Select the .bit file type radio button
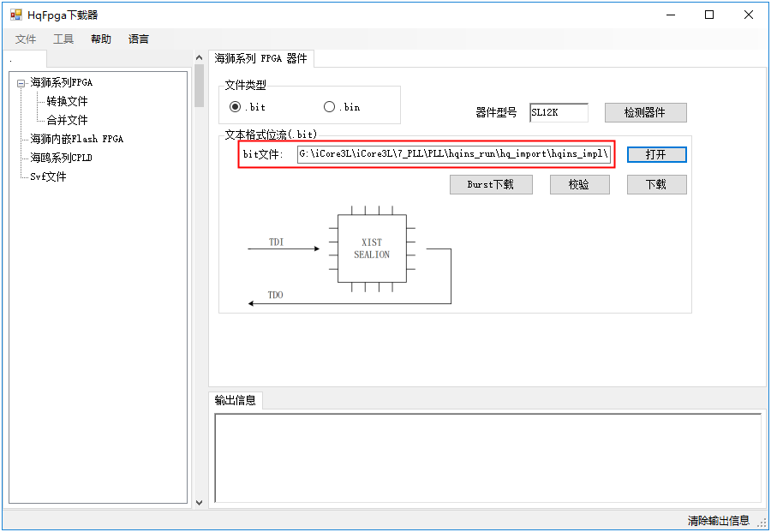This screenshot has height=532, width=771. [236, 107]
